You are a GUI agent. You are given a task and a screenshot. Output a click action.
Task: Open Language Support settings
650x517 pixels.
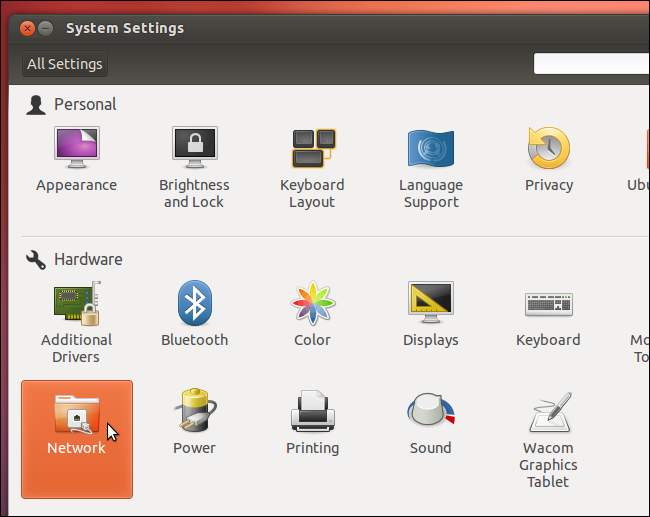(x=431, y=165)
